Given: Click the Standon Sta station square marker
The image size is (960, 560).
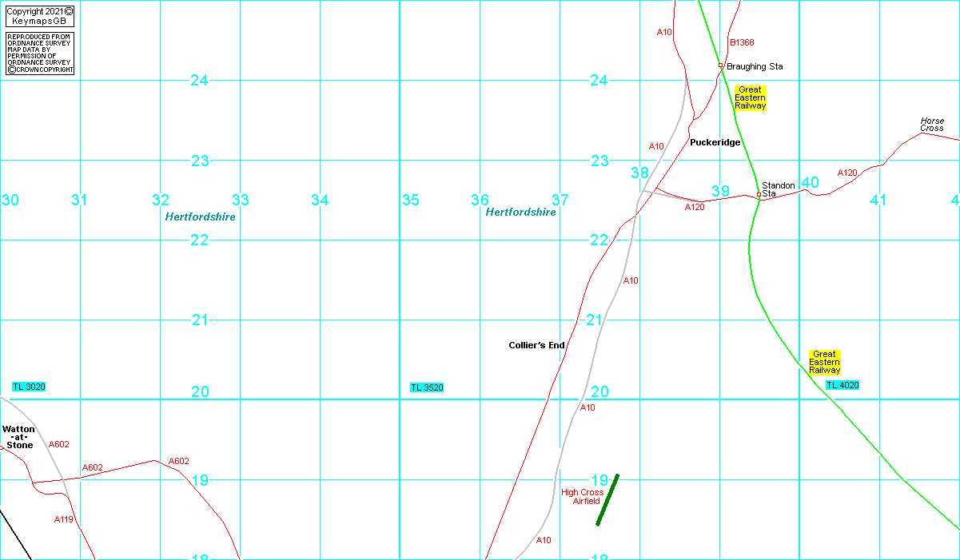Looking at the screenshot, I should [759, 194].
